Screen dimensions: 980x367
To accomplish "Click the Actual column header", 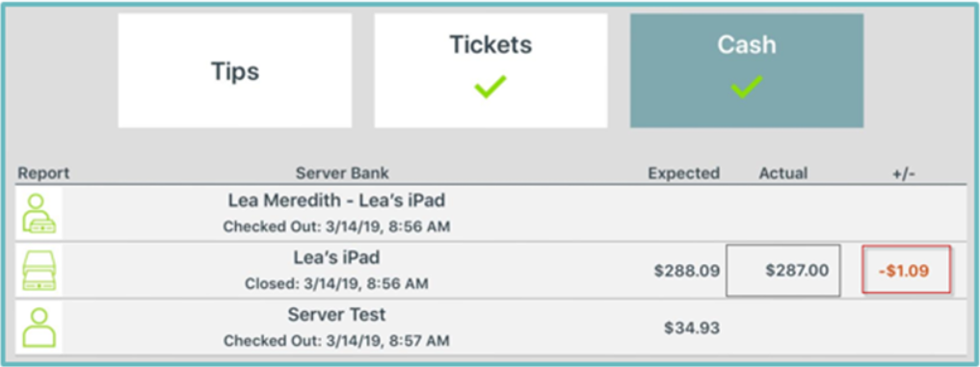I will [x=783, y=172].
